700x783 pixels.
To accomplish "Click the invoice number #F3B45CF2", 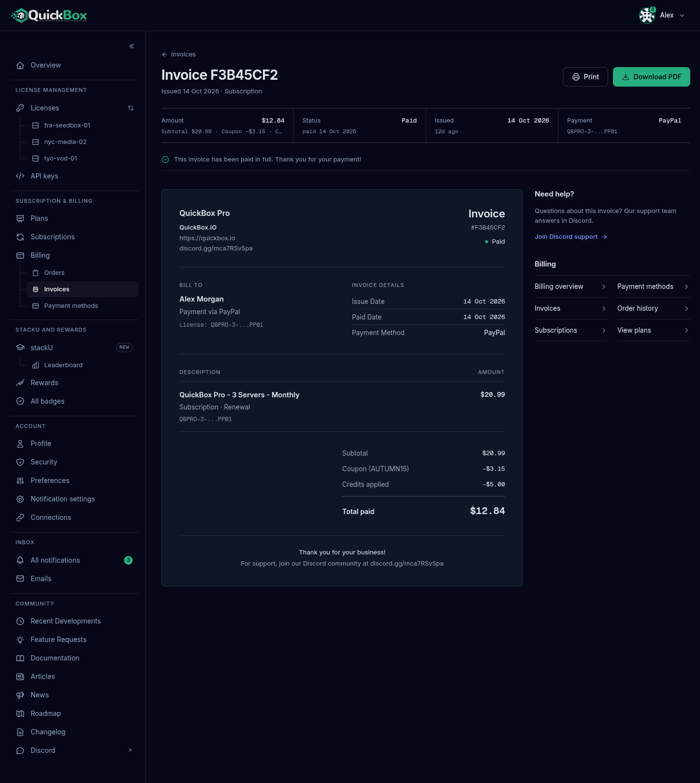I will click(x=488, y=228).
